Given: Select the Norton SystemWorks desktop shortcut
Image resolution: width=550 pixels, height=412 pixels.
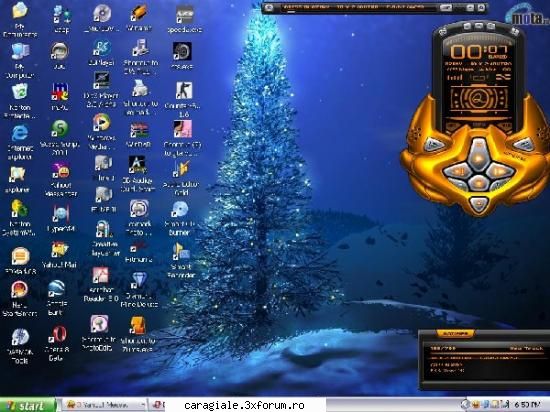Looking at the screenshot, I should pyautogui.click(x=19, y=209).
